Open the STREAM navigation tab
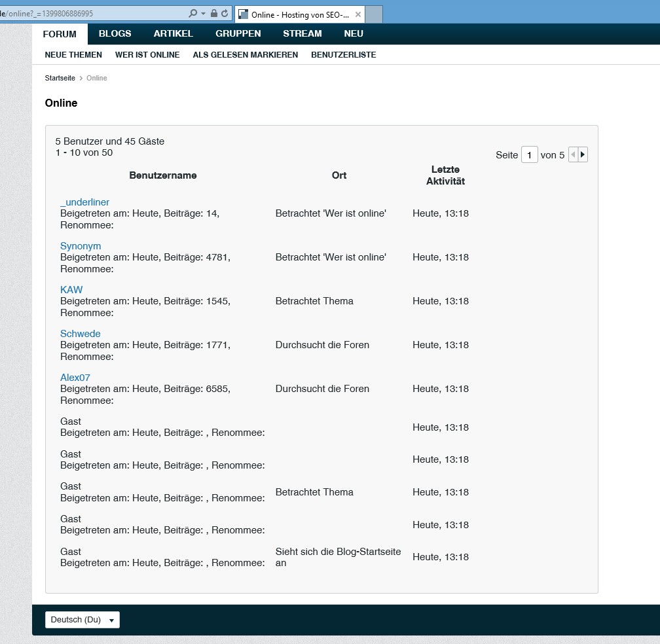660x644 pixels. point(302,33)
